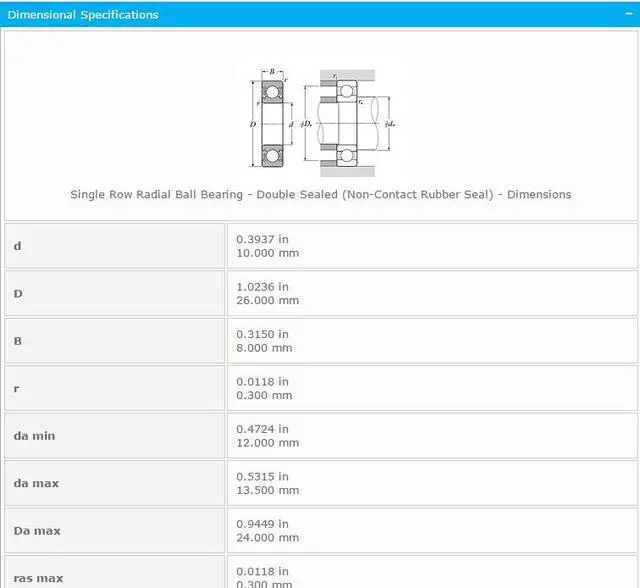
Task: Click the 24.000 mm Da max value
Action: tap(267, 538)
